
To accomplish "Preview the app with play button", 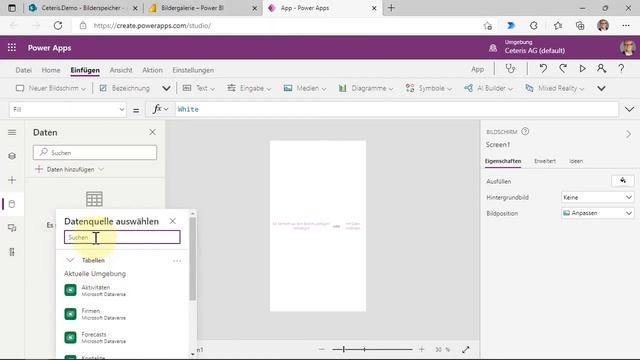I will [x=582, y=69].
